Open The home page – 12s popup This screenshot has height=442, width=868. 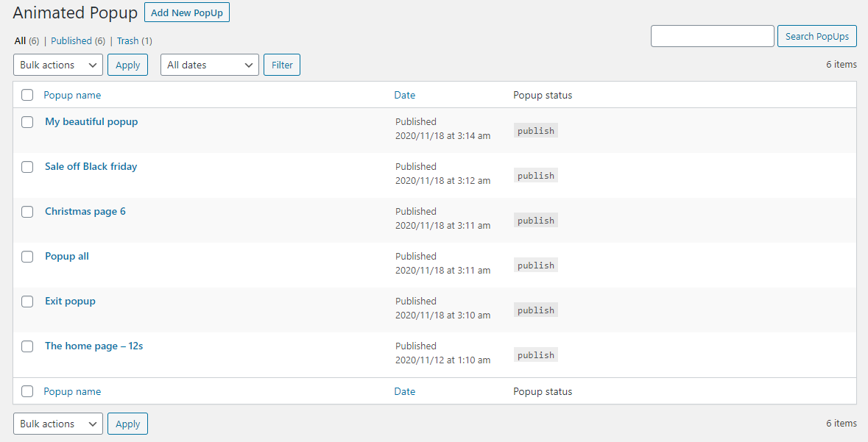click(94, 346)
